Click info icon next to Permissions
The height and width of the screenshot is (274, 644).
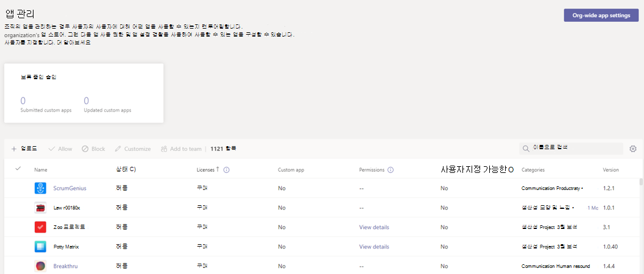(391, 170)
